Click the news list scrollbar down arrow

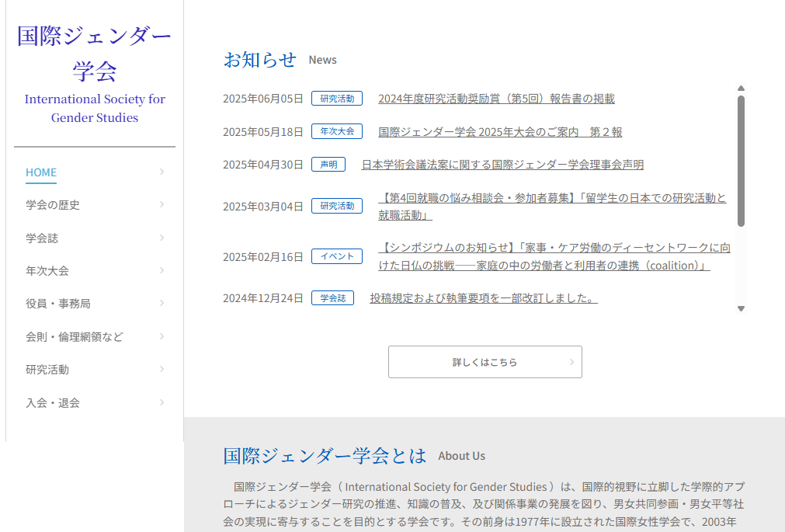(741, 308)
